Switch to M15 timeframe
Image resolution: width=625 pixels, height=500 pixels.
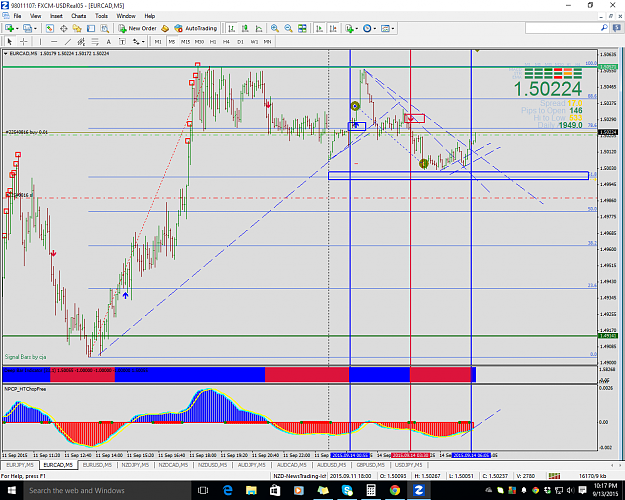point(185,41)
